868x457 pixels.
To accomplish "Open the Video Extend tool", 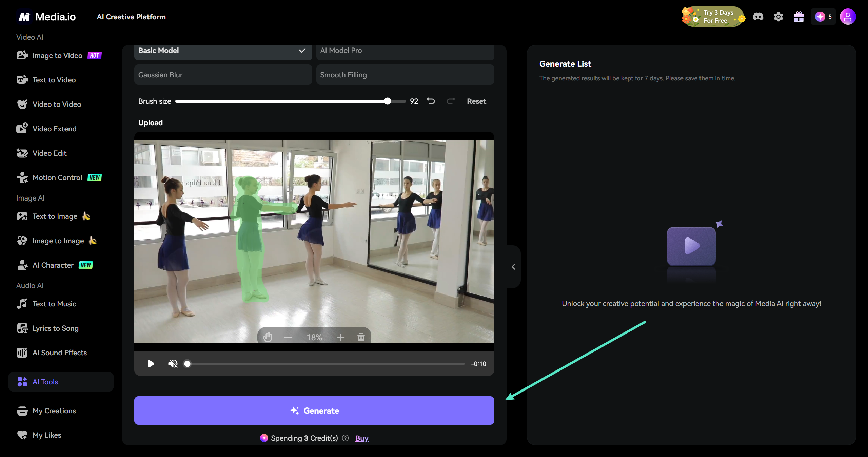I will tap(55, 129).
